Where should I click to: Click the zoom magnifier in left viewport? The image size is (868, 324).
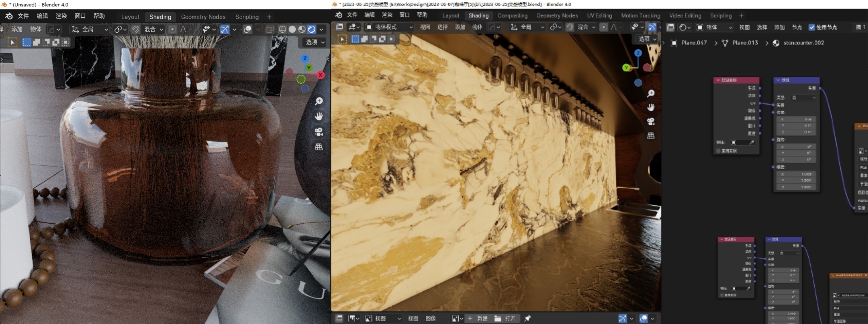[319, 101]
